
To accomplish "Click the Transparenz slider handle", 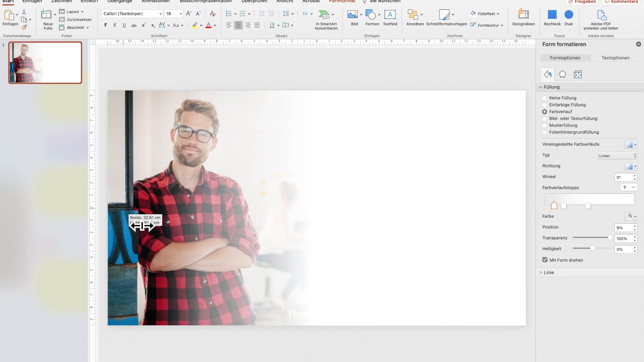I will click(x=610, y=238).
